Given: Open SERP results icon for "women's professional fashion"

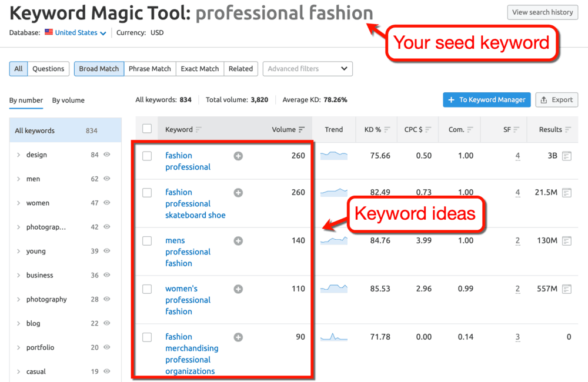Looking at the screenshot, I should click(566, 289).
